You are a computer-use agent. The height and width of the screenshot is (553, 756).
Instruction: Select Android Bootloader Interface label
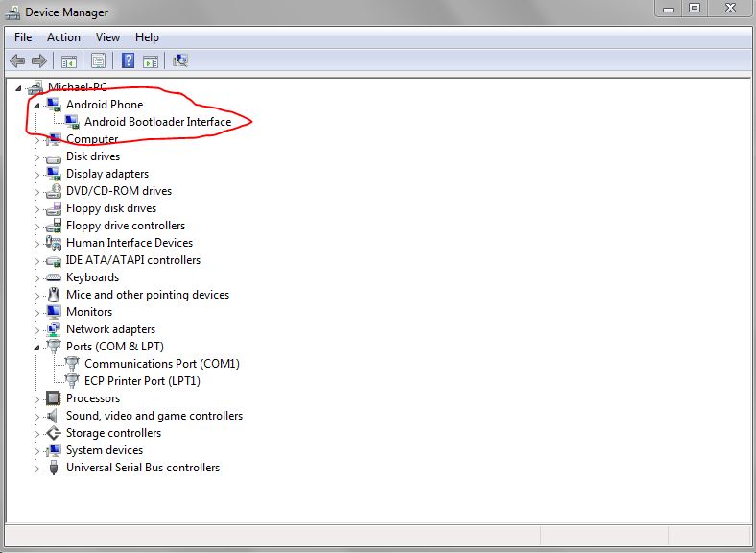click(158, 122)
